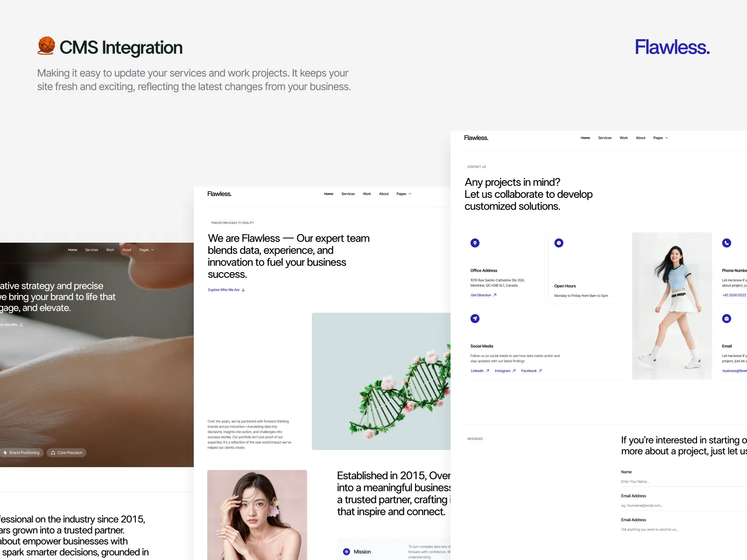Viewport: 747px width, 560px height.
Task: Click the Mission target icon
Action: pos(346,552)
